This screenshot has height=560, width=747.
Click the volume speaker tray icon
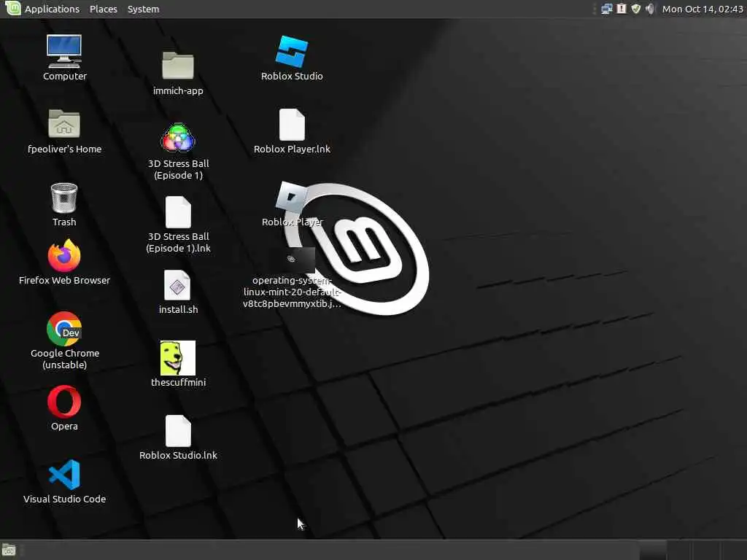tap(650, 9)
